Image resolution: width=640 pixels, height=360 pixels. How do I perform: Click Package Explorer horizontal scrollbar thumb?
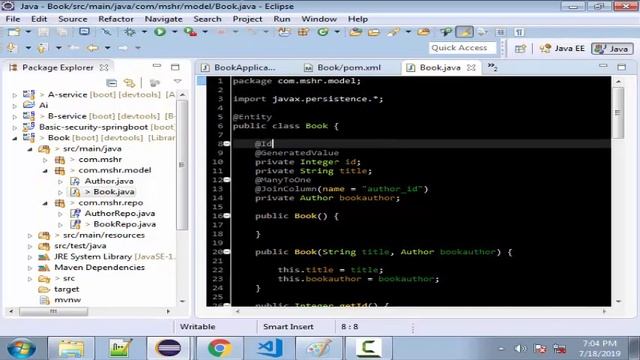pyautogui.click(x=53, y=311)
